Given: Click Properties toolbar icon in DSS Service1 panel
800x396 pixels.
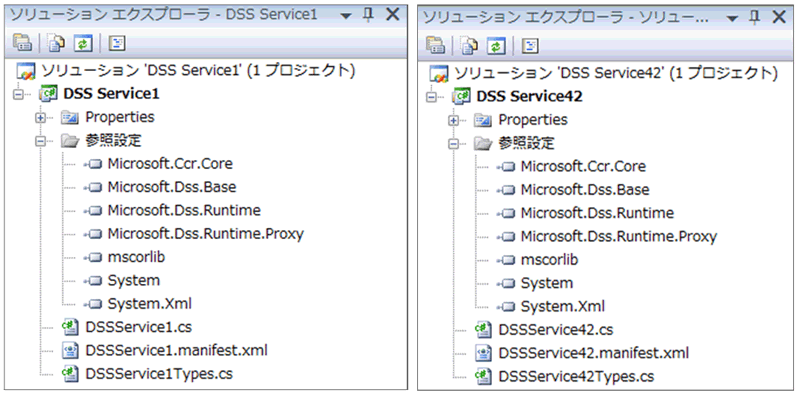Looking at the screenshot, I should [22, 44].
